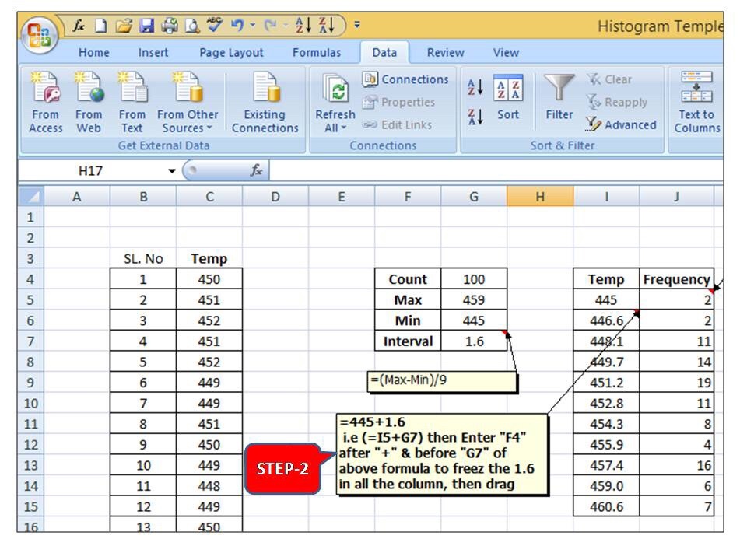This screenshot has width=747, height=560.
Task: Select the "Frequency" header cell
Action: pyautogui.click(x=676, y=279)
